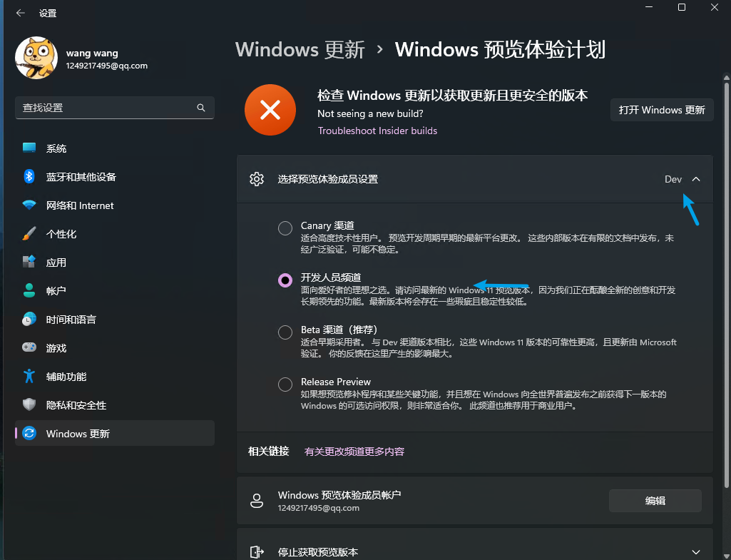
Task: Click the wang wang profile avatar
Action: point(36,58)
